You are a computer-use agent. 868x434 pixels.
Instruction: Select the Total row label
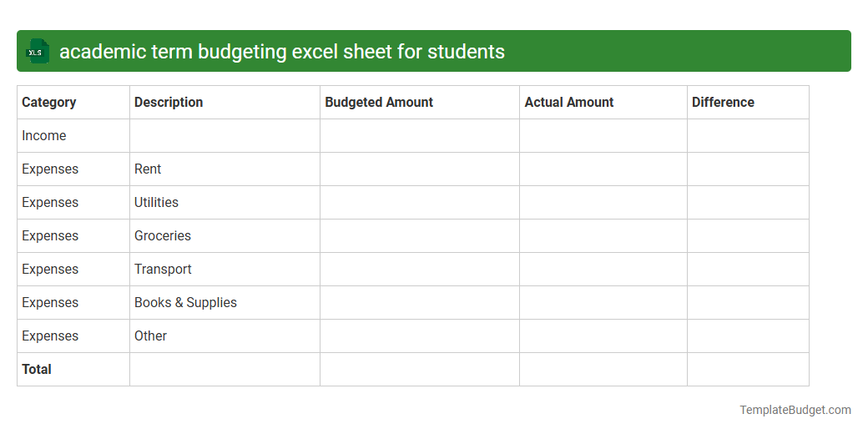click(x=73, y=369)
